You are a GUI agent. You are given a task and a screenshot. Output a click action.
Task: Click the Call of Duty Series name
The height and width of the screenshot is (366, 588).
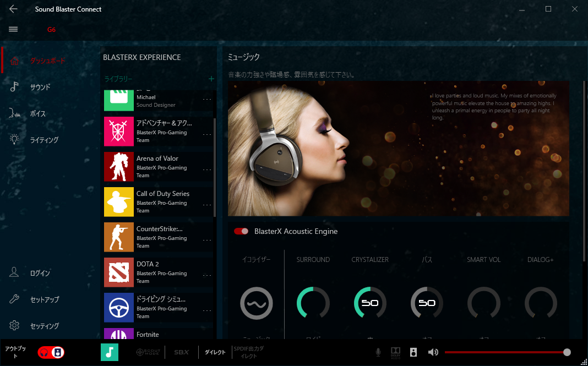point(163,194)
